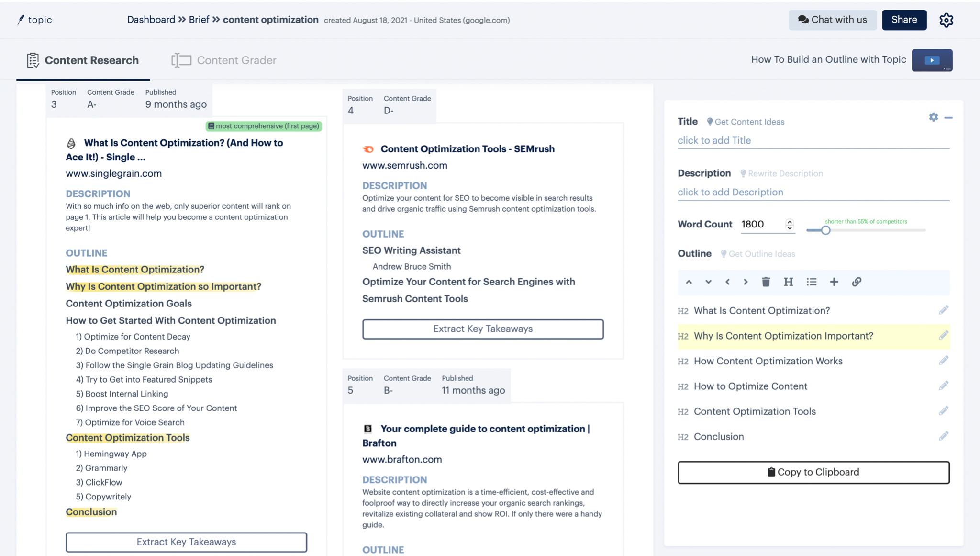Open brief panel gear options

pos(933,117)
